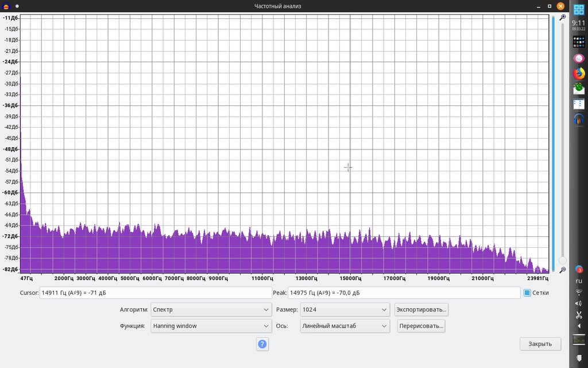Click the vertical zoom slider knob

(562, 260)
